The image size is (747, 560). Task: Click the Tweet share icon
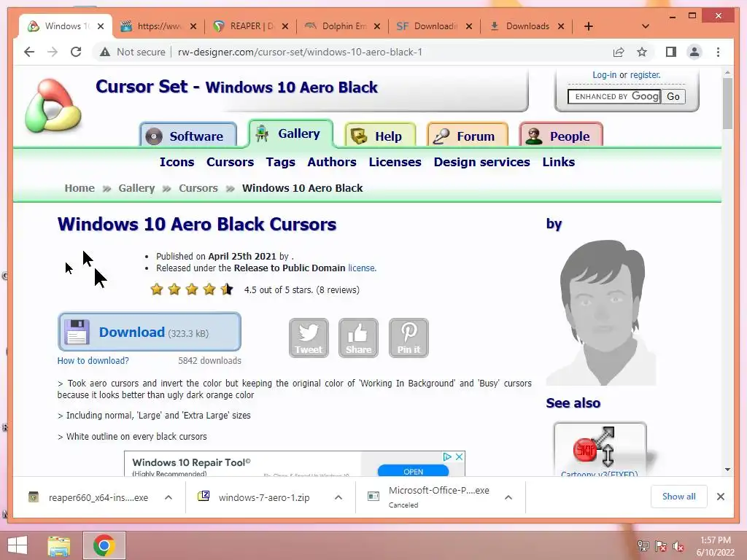(309, 338)
